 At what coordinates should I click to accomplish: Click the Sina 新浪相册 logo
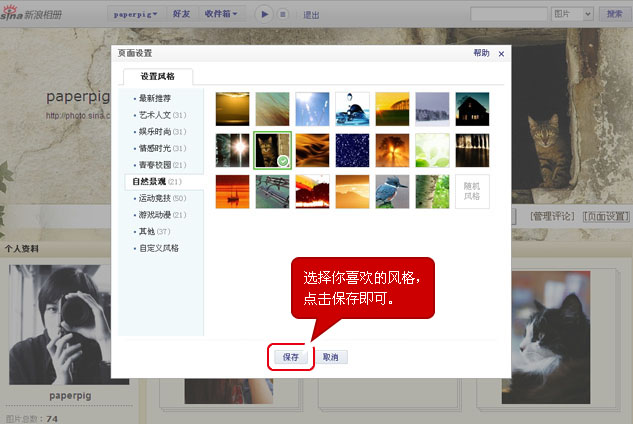tap(31, 14)
